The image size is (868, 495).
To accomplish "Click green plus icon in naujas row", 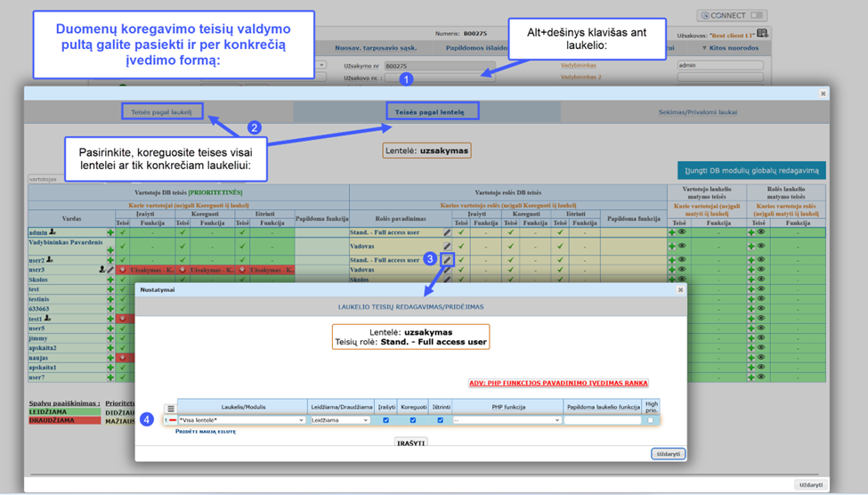I will click(x=110, y=358).
